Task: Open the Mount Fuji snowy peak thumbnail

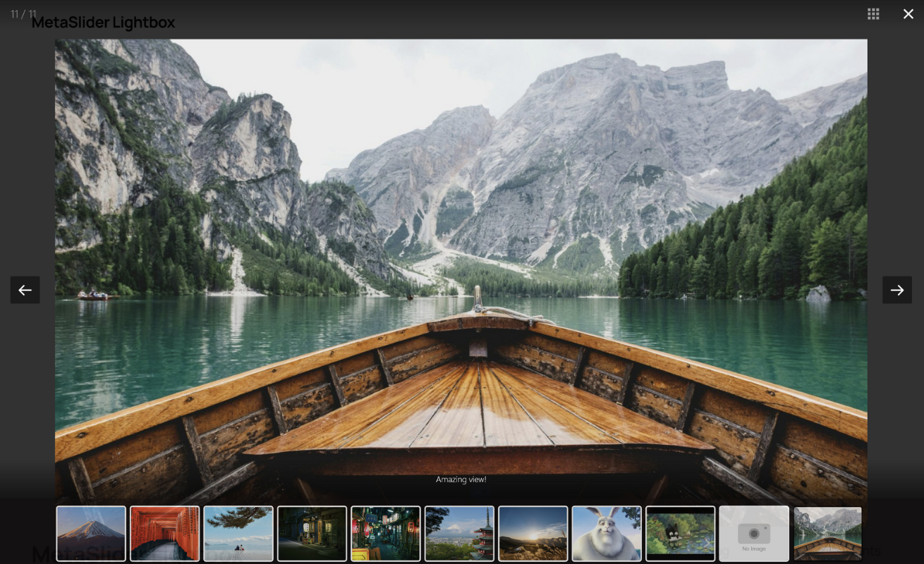Action: coord(91,534)
